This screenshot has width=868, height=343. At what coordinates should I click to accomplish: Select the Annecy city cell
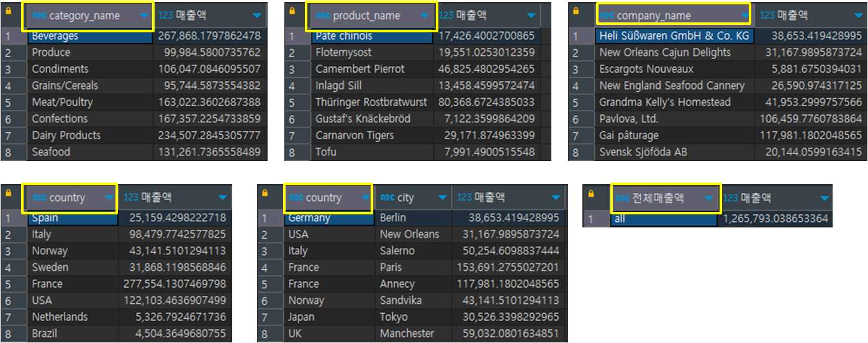[413, 284]
